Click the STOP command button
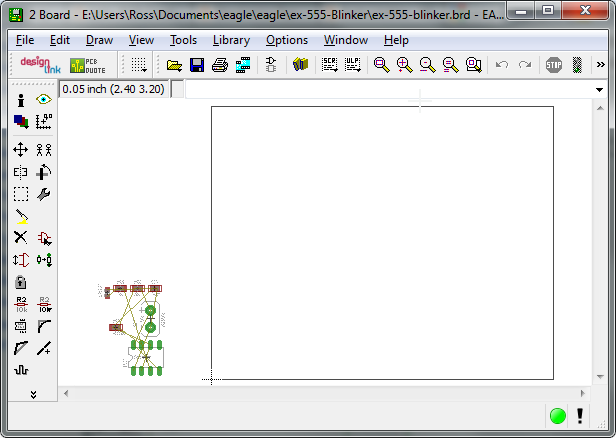Viewport: 616px width, 438px height. tap(554, 65)
